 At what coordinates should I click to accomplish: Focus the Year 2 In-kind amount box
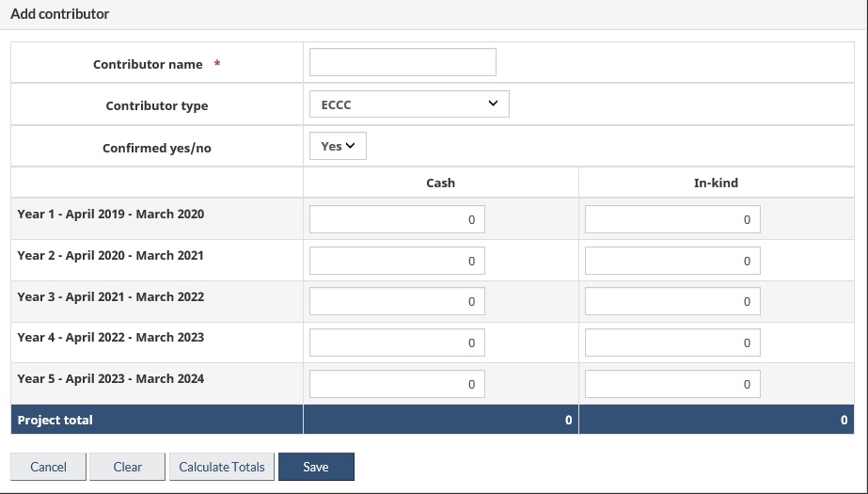(671, 261)
